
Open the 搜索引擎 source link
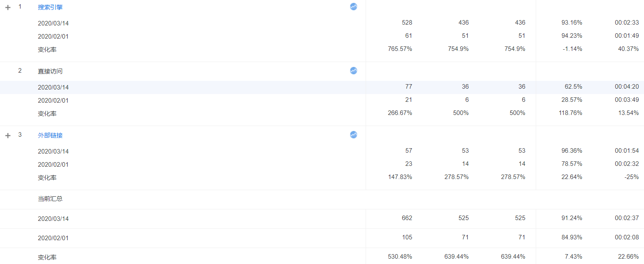pyautogui.click(x=50, y=7)
